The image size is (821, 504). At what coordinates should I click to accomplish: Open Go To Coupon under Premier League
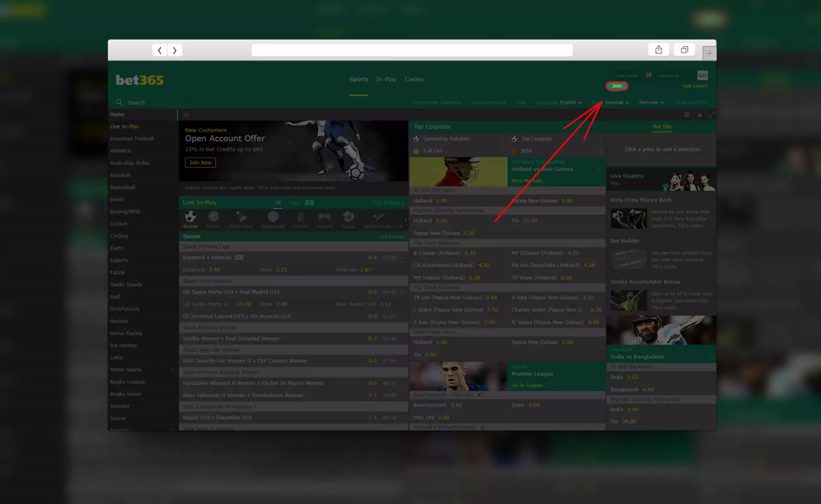527,386
